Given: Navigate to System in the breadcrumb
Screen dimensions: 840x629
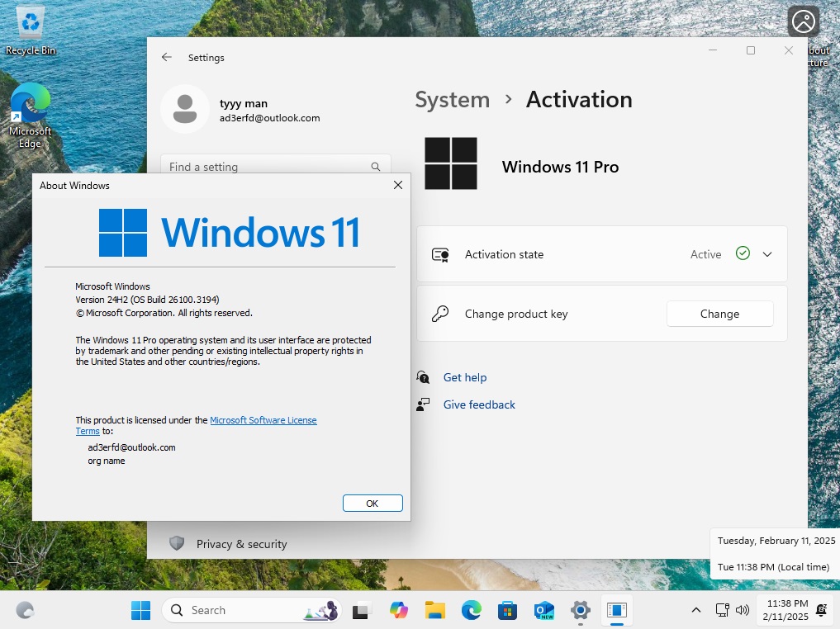Looking at the screenshot, I should point(452,100).
